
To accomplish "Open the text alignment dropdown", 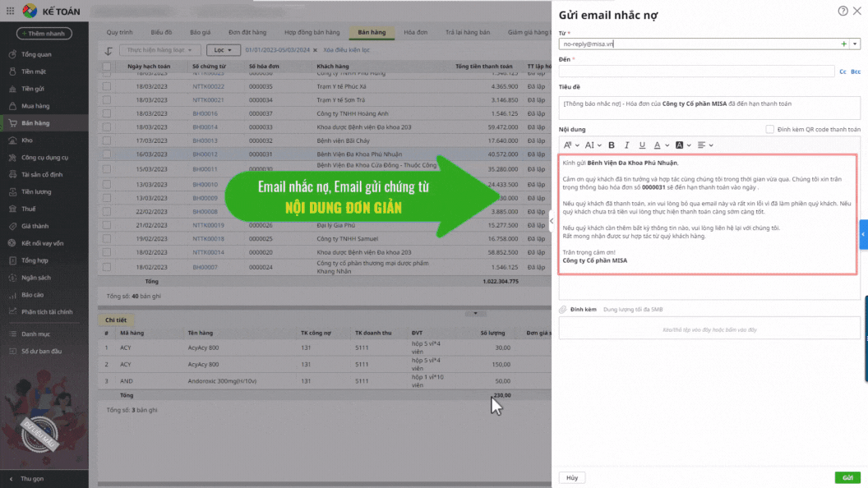I will 704,145.
